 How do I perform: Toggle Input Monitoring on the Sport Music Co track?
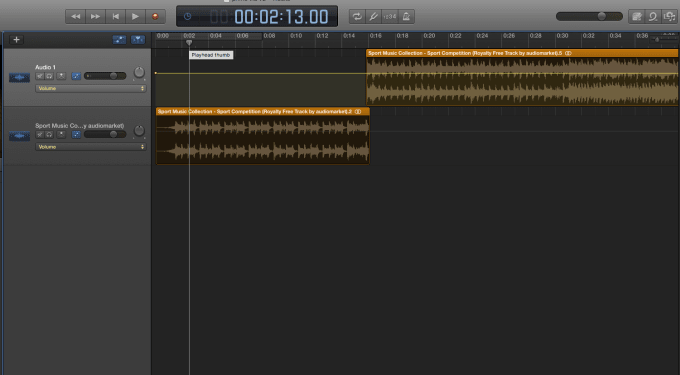(x=61, y=134)
